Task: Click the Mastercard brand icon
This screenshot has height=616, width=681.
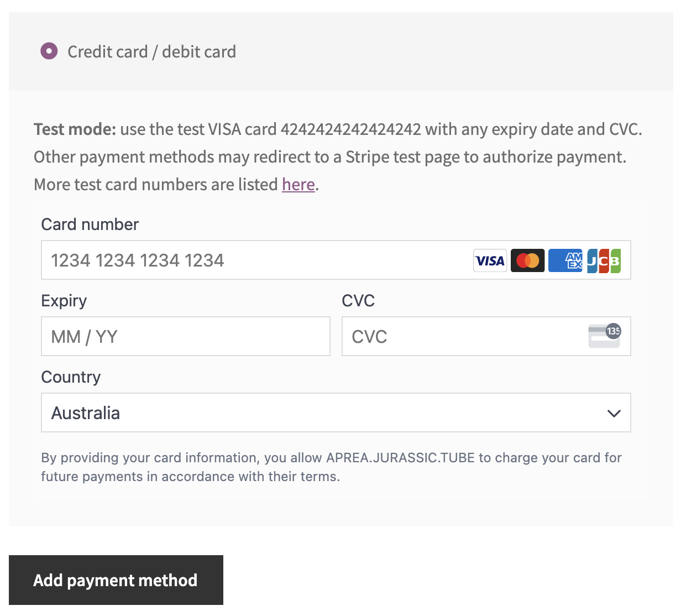Action: coord(527,260)
